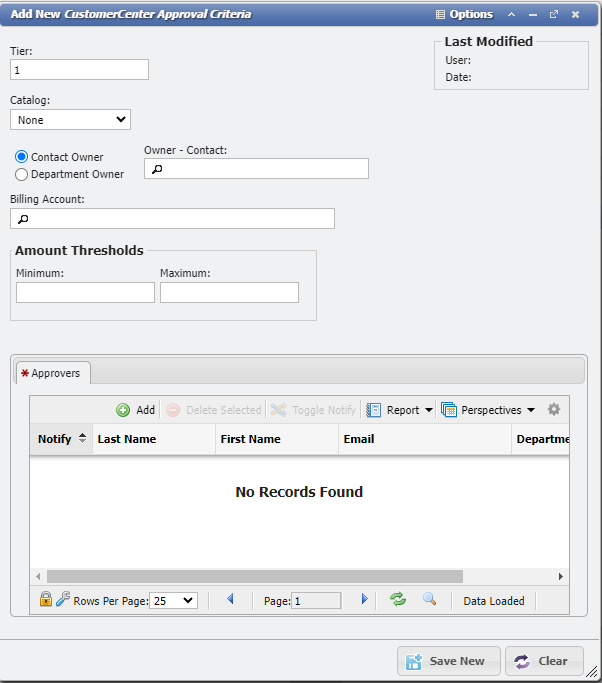Click the wrench tool icon in footer
Viewport: 602px width, 683px height.
click(63, 600)
